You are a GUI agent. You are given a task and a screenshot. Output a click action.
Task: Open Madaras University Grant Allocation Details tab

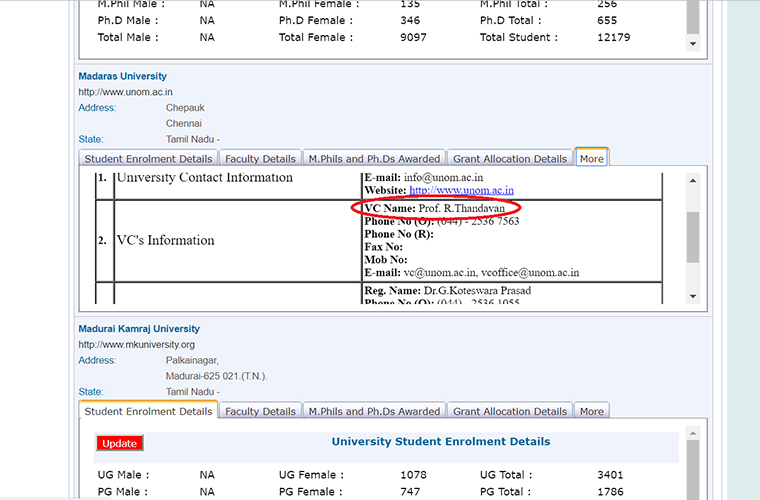[x=510, y=158]
